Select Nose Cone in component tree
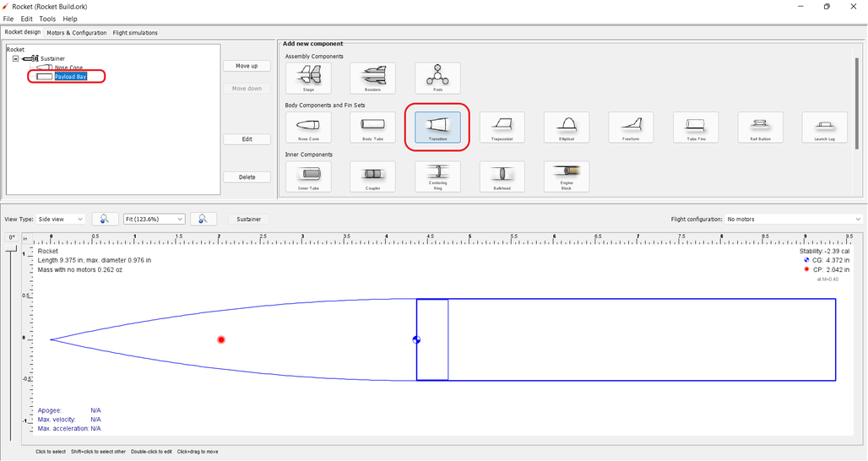 68,68
